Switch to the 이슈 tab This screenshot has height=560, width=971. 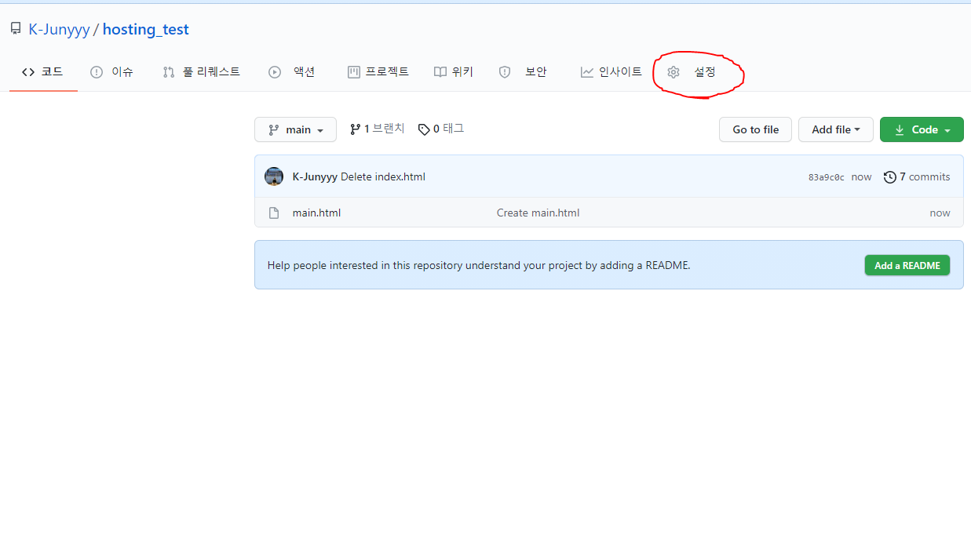click(x=111, y=72)
